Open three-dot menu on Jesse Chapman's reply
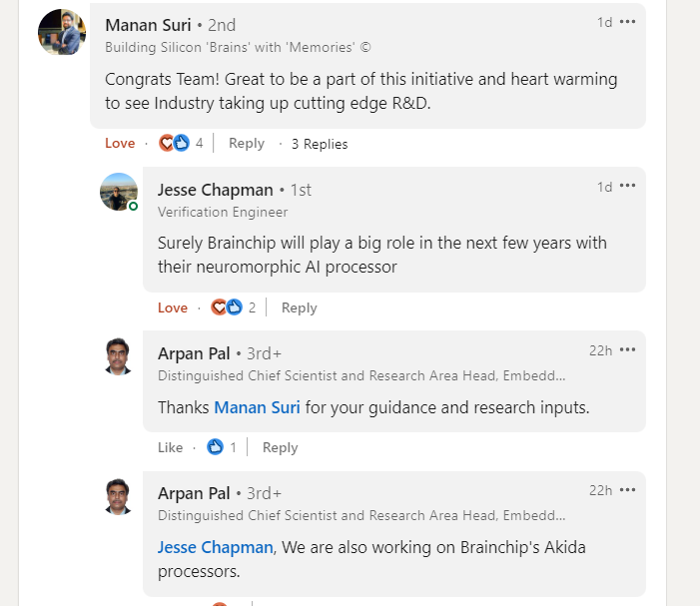Viewport: 700px width, 606px height. coord(627,187)
